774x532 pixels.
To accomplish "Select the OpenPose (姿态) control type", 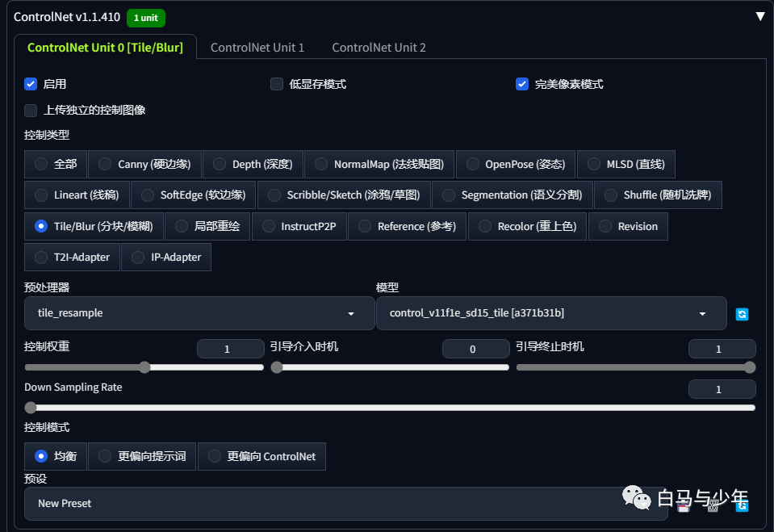I will [516, 165].
